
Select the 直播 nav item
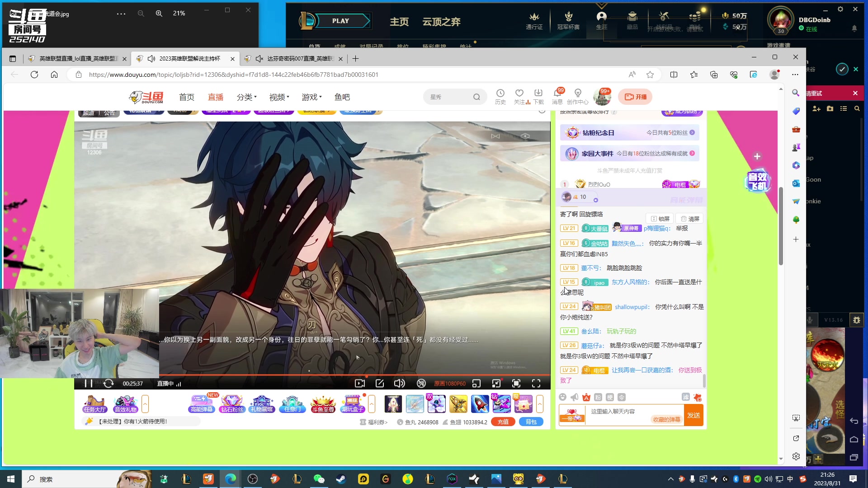click(x=216, y=97)
